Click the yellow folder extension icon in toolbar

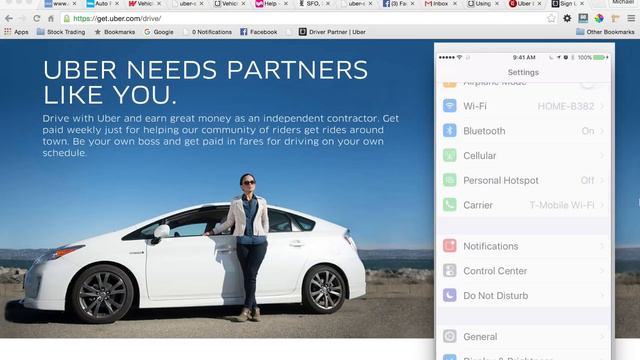[615, 18]
